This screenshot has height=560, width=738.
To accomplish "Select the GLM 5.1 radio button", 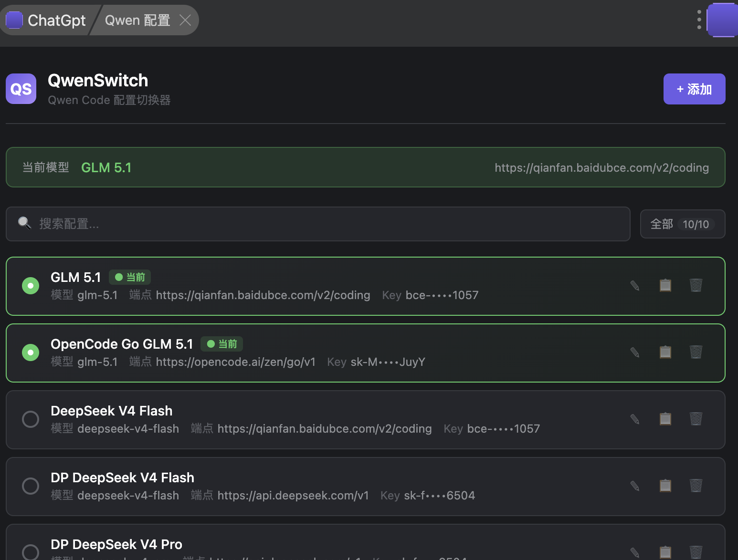I will coord(31,286).
